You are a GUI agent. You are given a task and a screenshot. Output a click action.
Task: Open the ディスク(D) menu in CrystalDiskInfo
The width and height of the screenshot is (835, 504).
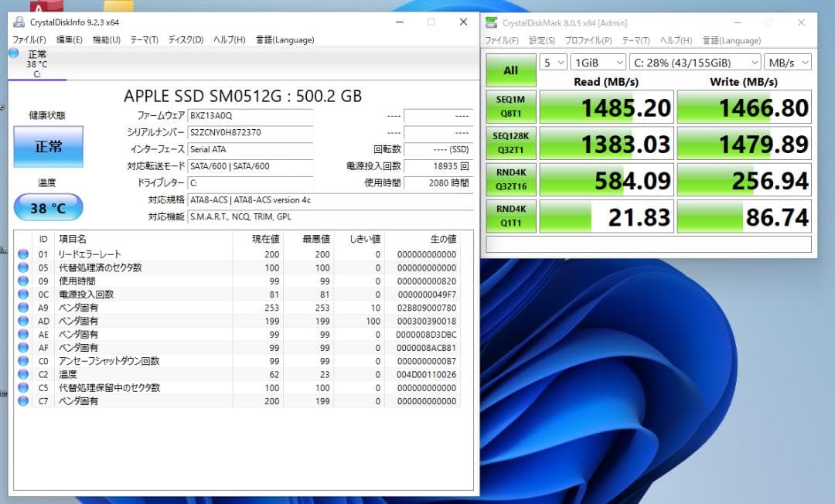pos(185,39)
